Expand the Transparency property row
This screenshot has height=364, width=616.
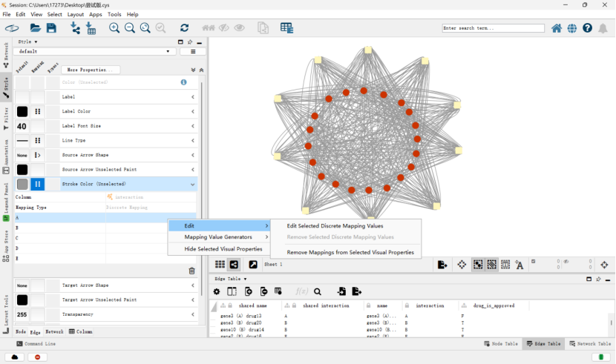tap(193, 314)
